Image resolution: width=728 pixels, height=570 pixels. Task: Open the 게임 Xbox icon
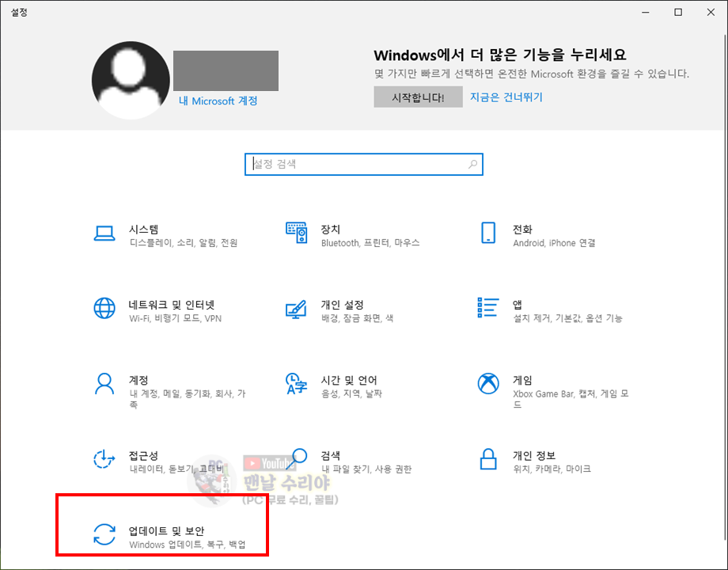[488, 383]
